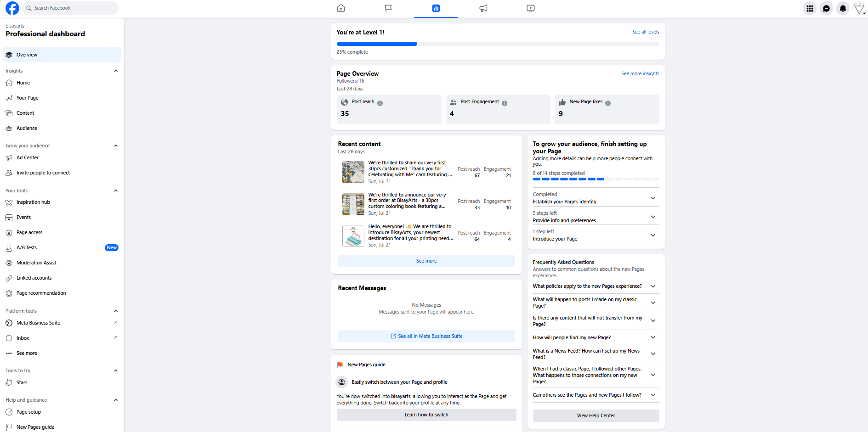Select Ad Center from sidebar
The image size is (868, 432).
click(28, 157)
